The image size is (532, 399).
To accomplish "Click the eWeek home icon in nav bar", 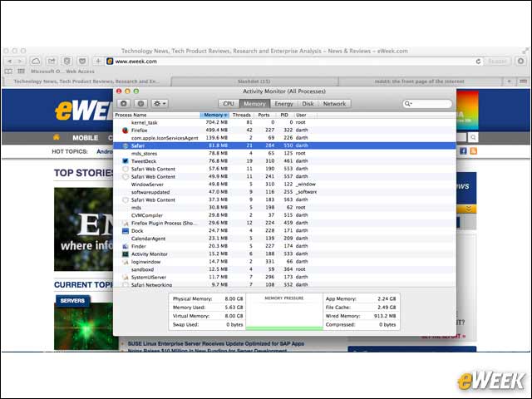I will 57,137.
